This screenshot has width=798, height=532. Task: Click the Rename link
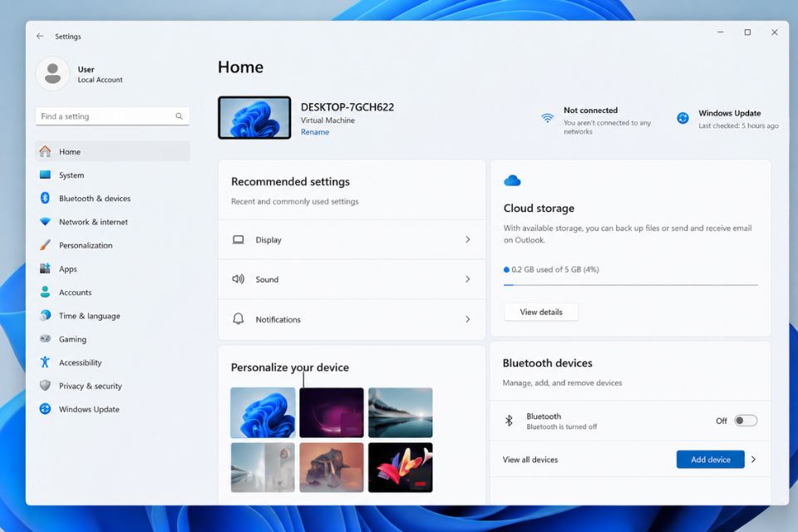tap(314, 132)
